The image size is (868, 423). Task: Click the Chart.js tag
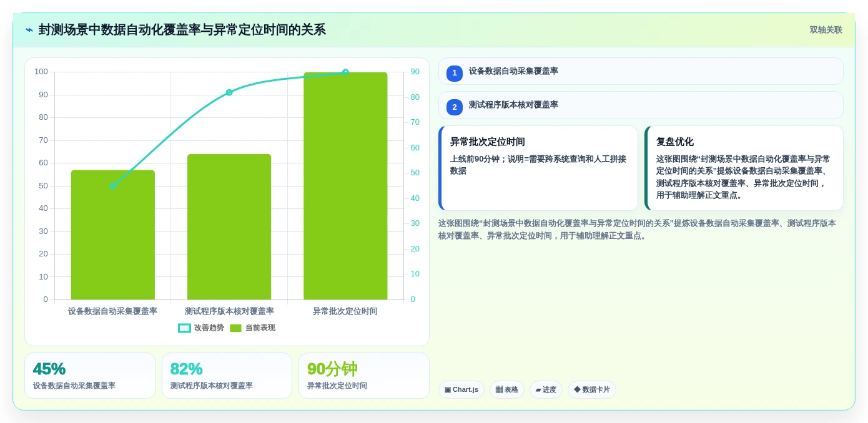pos(461,389)
